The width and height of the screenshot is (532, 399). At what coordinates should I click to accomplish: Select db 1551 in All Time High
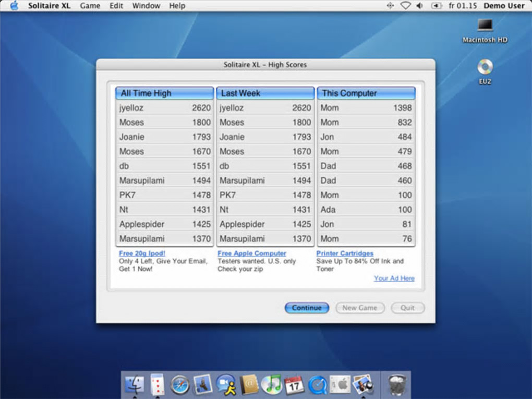click(164, 166)
